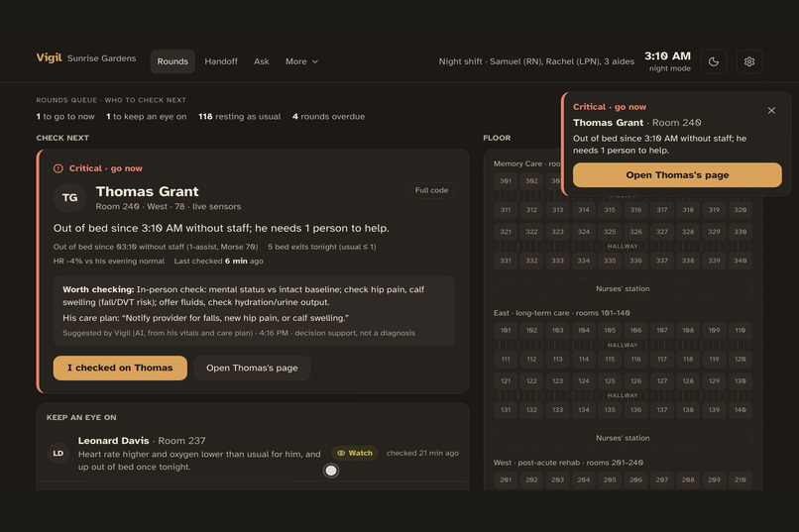Click the night shift staff summary

(536, 61)
